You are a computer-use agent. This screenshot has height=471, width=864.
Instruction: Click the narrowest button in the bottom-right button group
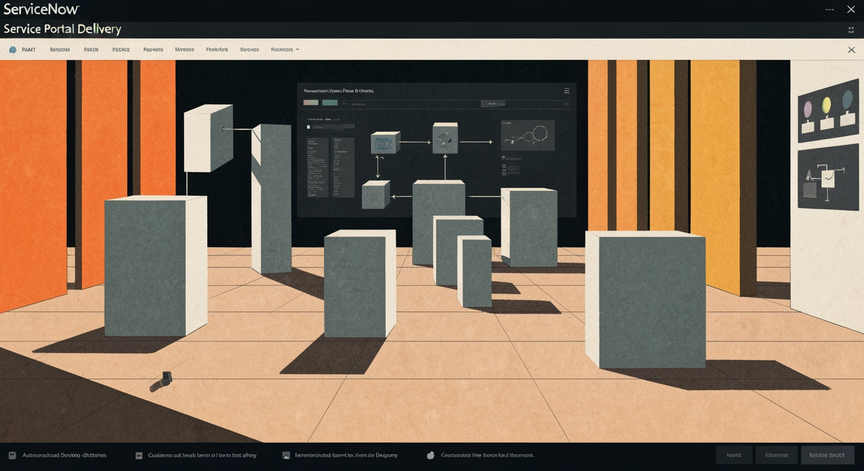(x=734, y=456)
